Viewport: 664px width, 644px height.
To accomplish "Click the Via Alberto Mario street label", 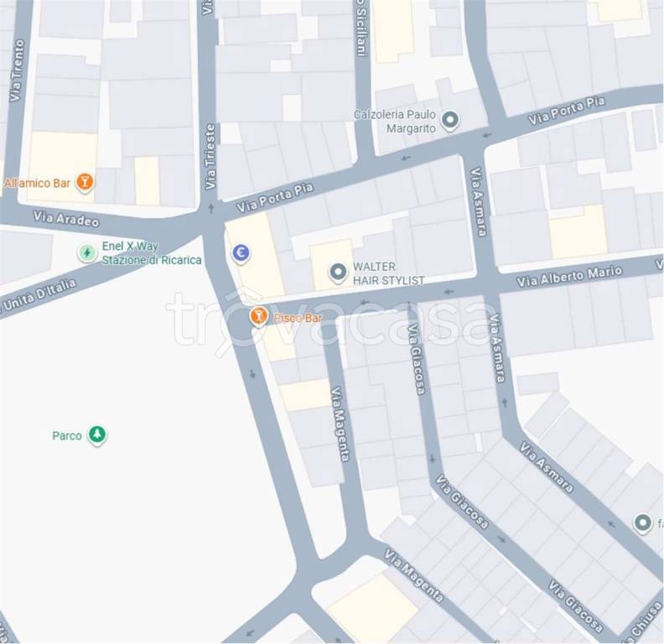I will (569, 276).
